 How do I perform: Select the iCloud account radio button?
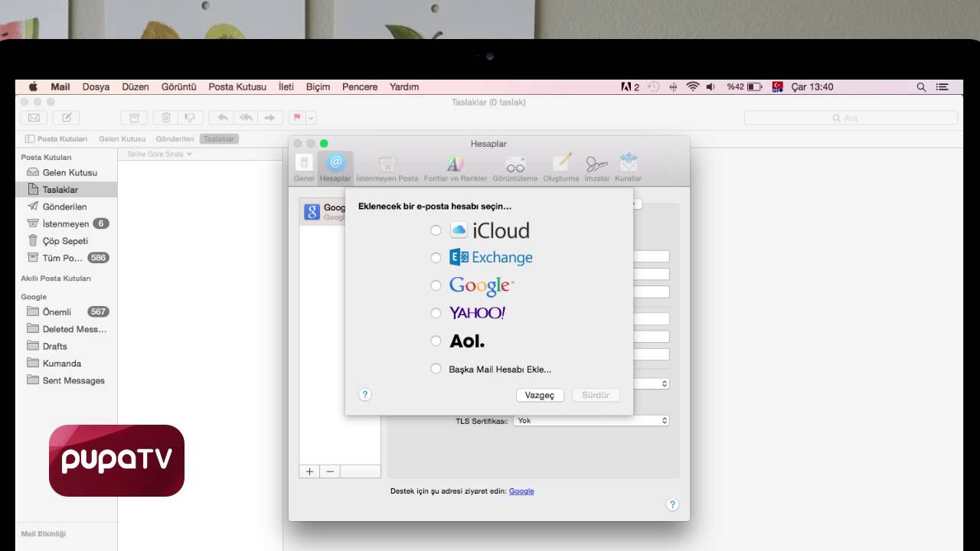tap(436, 230)
